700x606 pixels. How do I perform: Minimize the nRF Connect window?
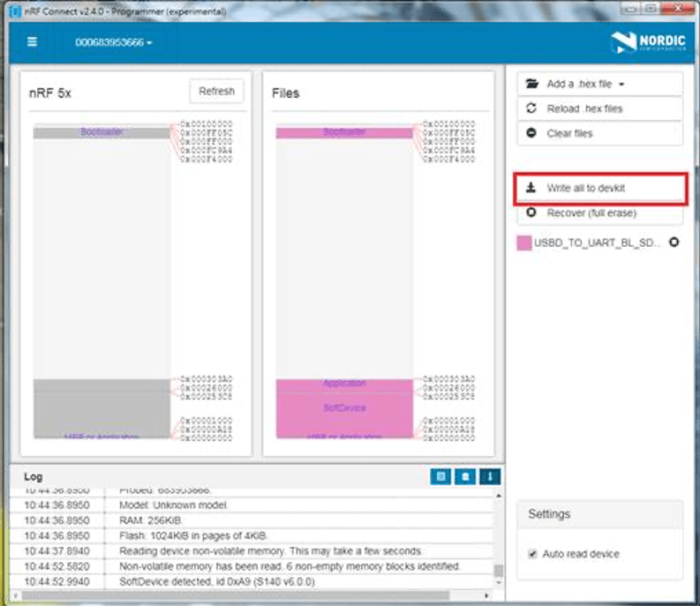click(x=631, y=8)
